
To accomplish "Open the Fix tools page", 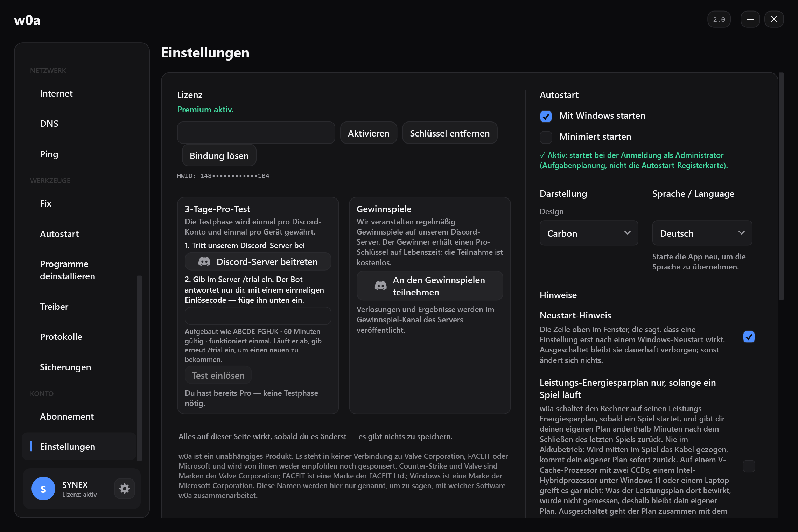I will [79, 204].
